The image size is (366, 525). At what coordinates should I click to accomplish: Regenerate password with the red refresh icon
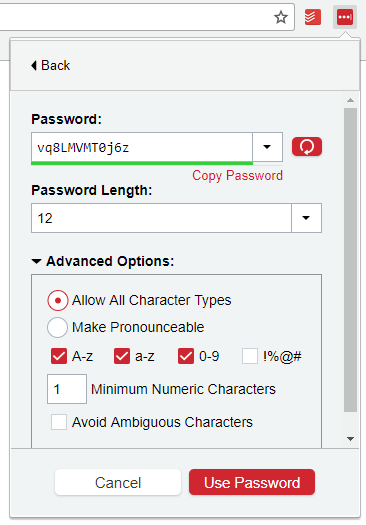307,147
